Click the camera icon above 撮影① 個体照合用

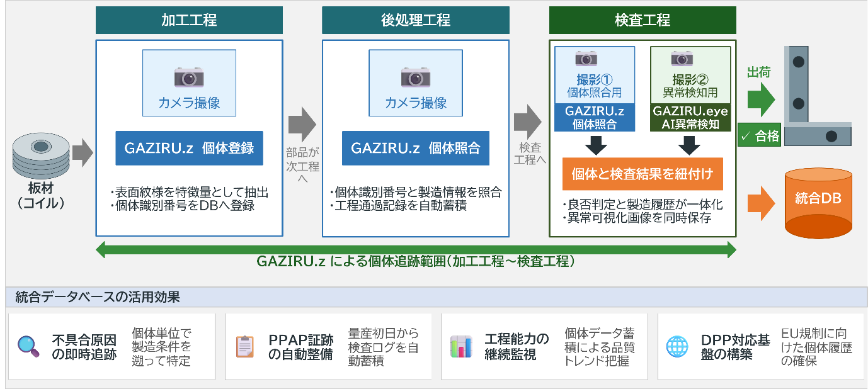pyautogui.click(x=586, y=59)
